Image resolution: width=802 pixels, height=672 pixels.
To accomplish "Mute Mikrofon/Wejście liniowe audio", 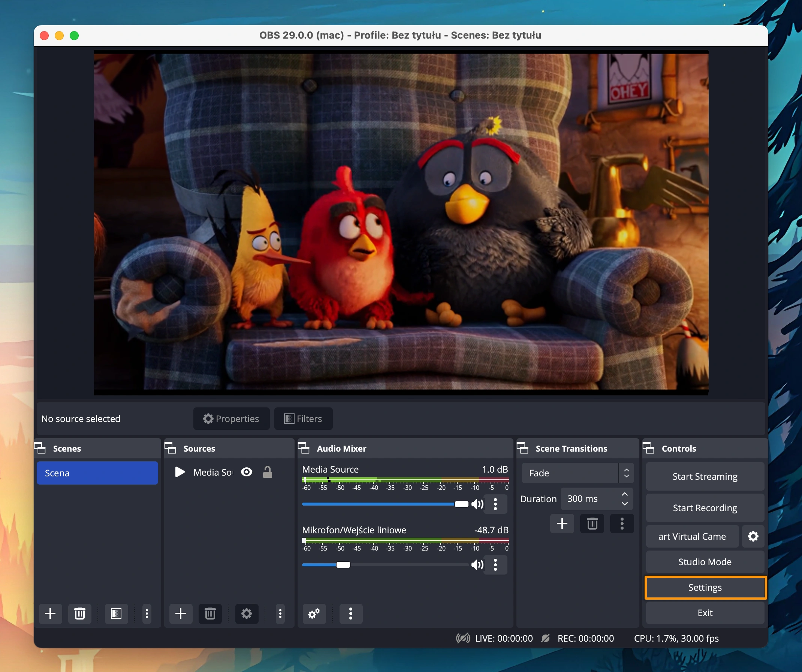I will click(477, 565).
